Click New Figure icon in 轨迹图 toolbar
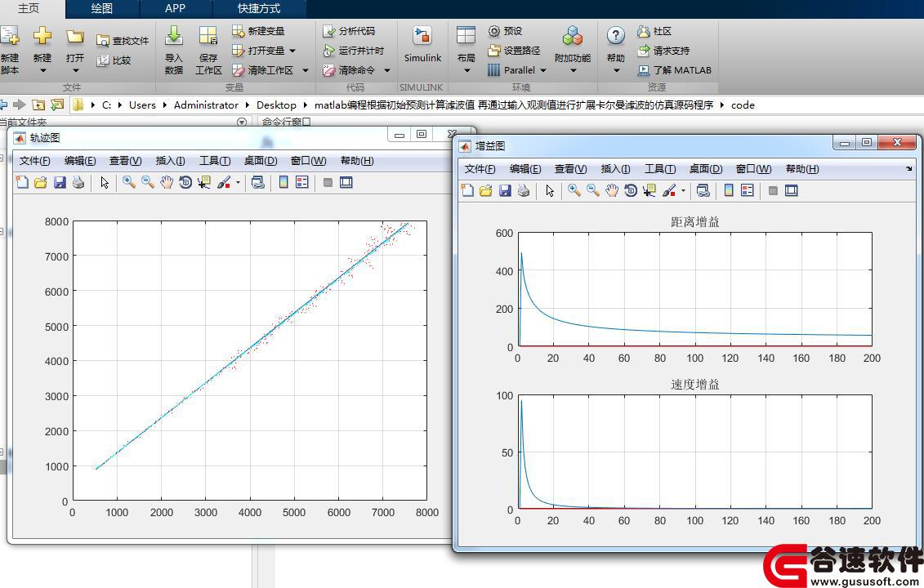 pyautogui.click(x=22, y=183)
